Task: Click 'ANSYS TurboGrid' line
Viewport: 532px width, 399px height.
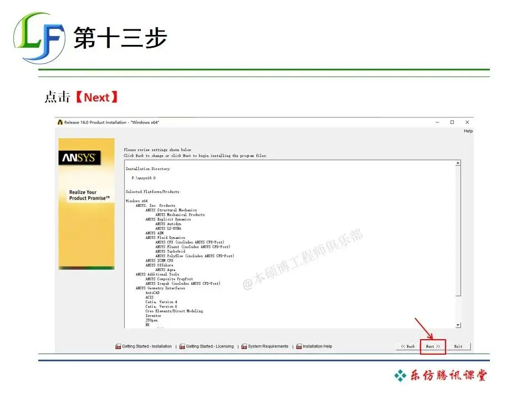Action: [170, 252]
